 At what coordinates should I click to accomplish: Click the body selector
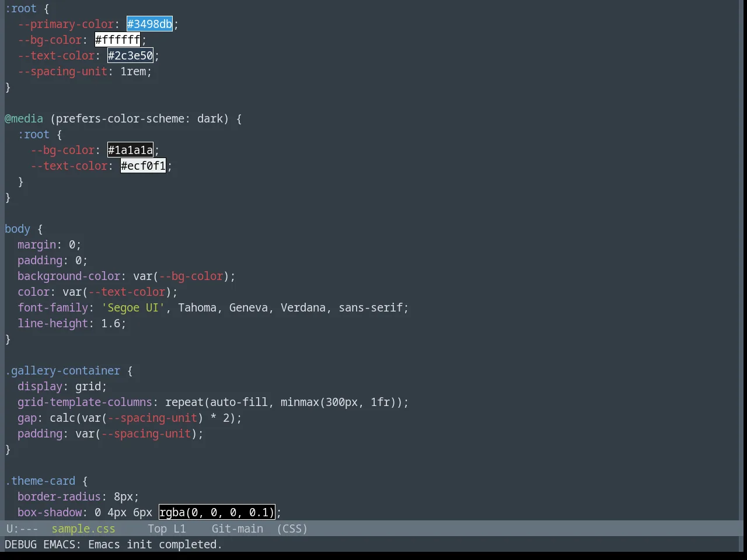coord(18,229)
